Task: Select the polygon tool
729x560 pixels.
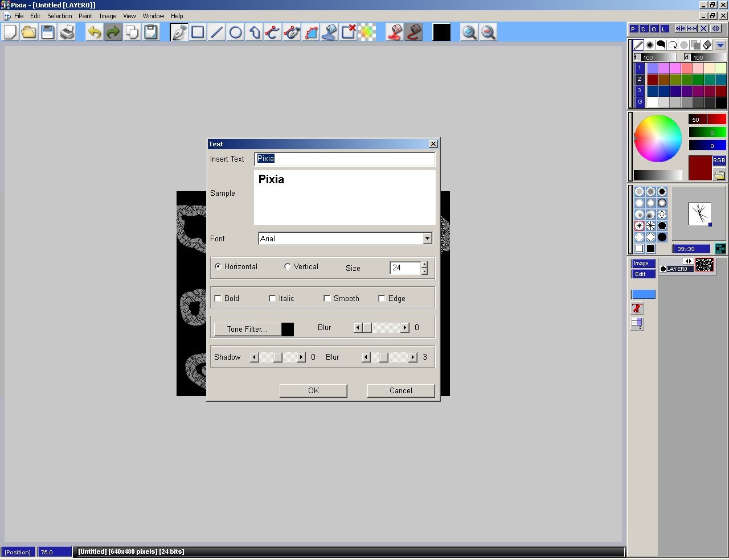Action: pyautogui.click(x=254, y=32)
